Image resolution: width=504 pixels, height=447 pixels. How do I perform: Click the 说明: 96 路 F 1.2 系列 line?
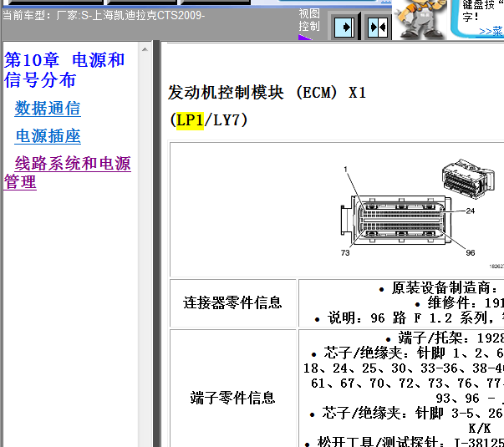(x=409, y=318)
